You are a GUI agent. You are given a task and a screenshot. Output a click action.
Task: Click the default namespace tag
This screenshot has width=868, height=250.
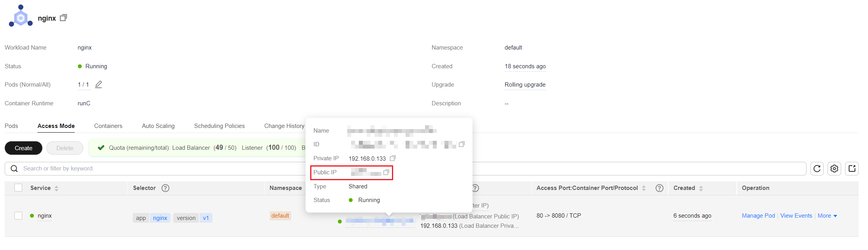point(280,216)
